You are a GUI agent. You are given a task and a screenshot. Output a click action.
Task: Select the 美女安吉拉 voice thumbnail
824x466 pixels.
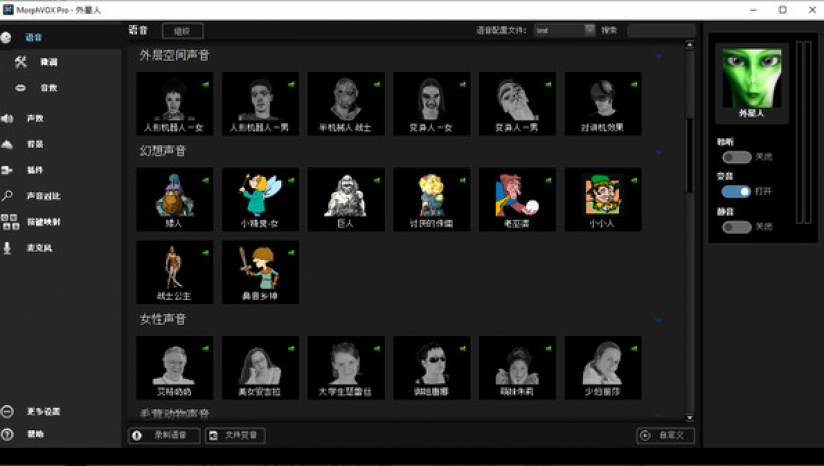pyautogui.click(x=260, y=368)
